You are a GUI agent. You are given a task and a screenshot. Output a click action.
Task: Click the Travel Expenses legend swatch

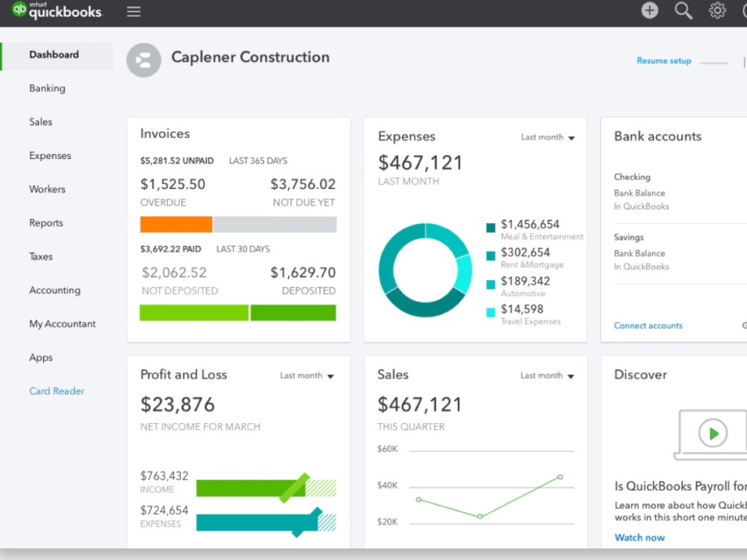(x=490, y=313)
